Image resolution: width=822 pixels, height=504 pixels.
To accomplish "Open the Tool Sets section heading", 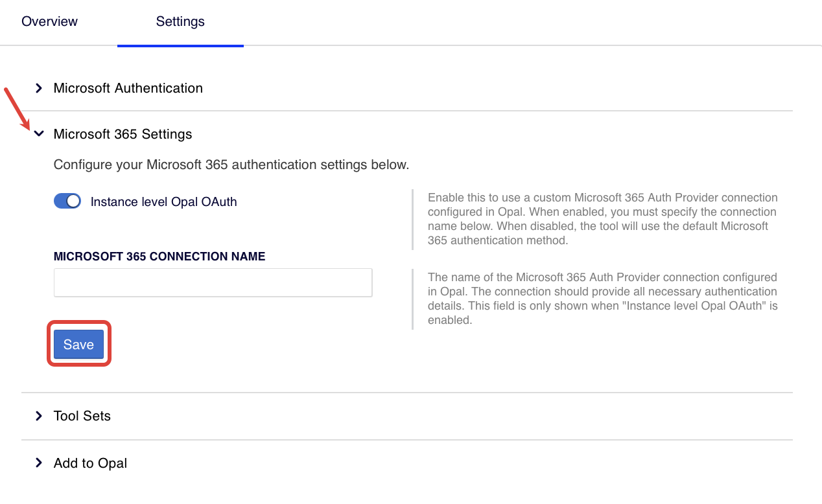I will (x=82, y=416).
